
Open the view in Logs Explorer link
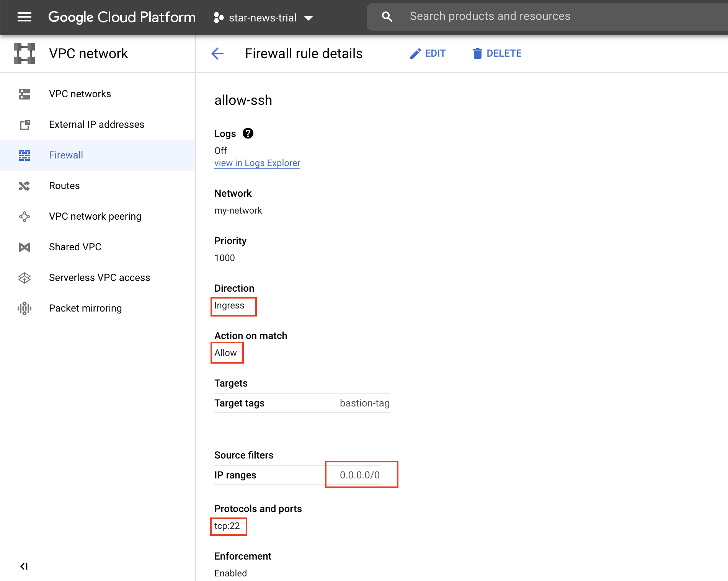click(257, 163)
